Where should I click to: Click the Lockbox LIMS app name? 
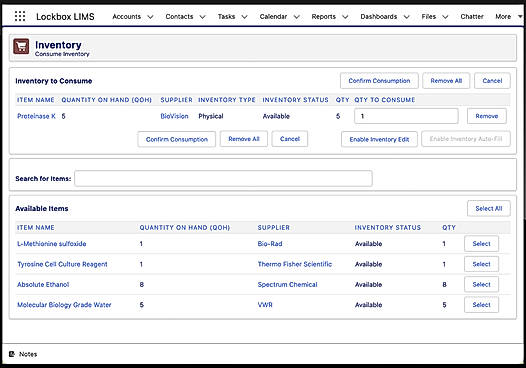click(x=65, y=16)
